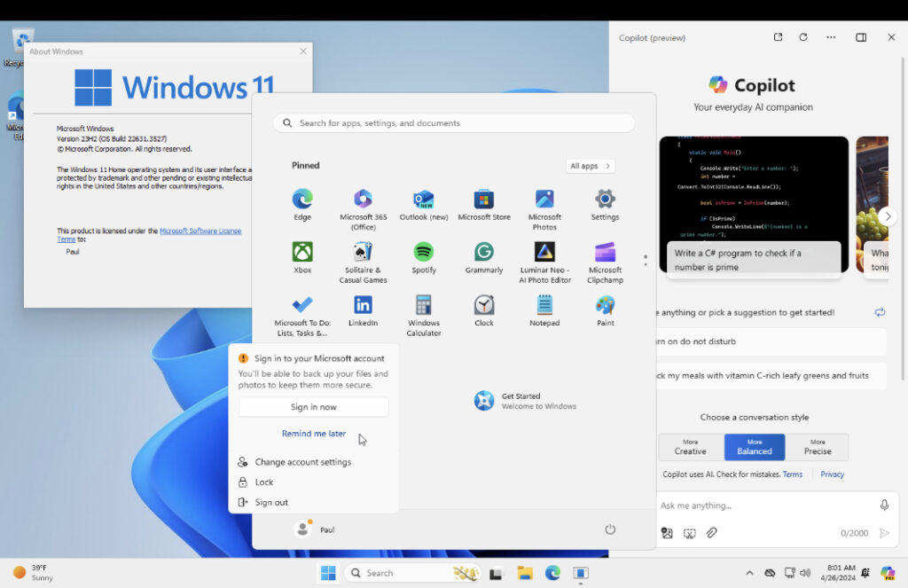Expand the All apps list
Screen dimensions: 908x588
(589, 166)
